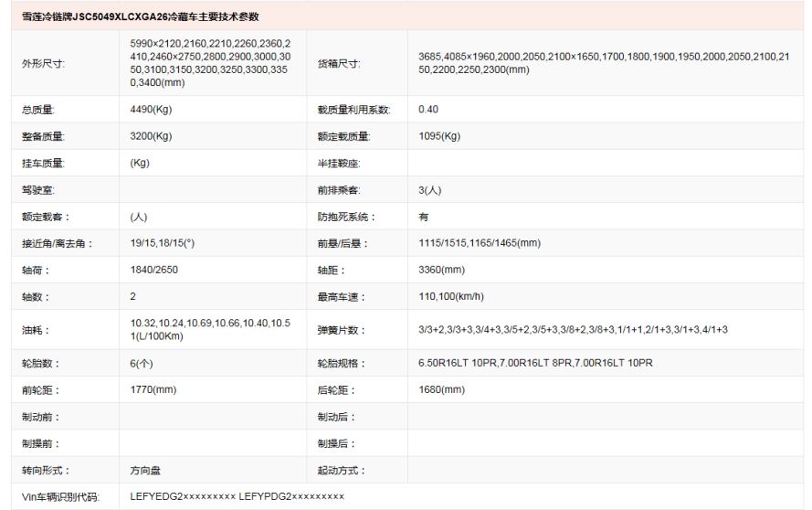
Task: Select the 1095(Kg) rated load value
Action: 438,136
